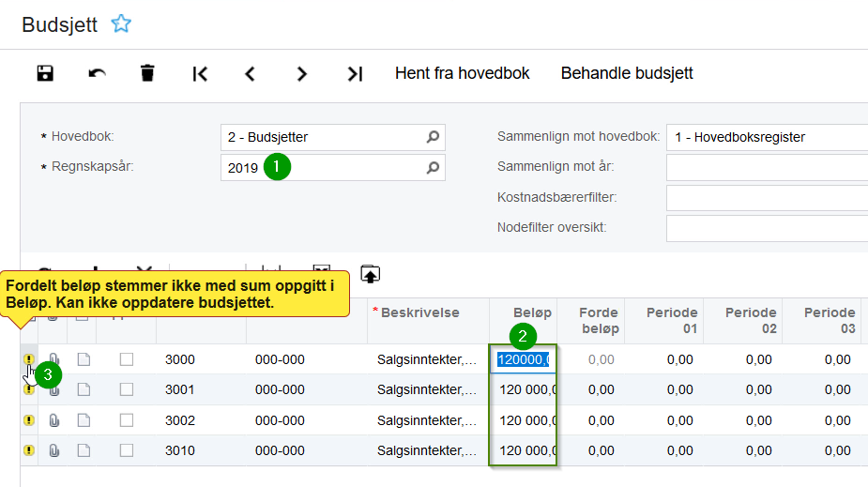Screen dimensions: 868x487
Task: Go to the last budget record
Action: tap(354, 73)
